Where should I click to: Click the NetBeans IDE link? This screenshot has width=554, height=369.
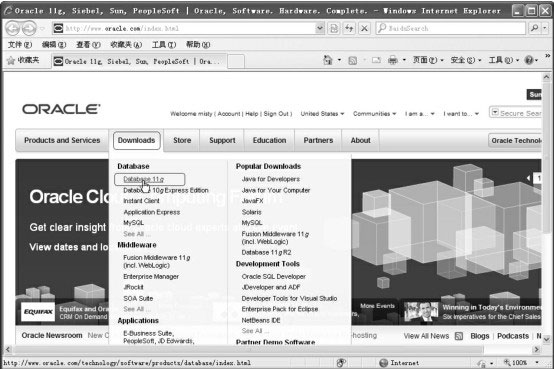click(261, 320)
